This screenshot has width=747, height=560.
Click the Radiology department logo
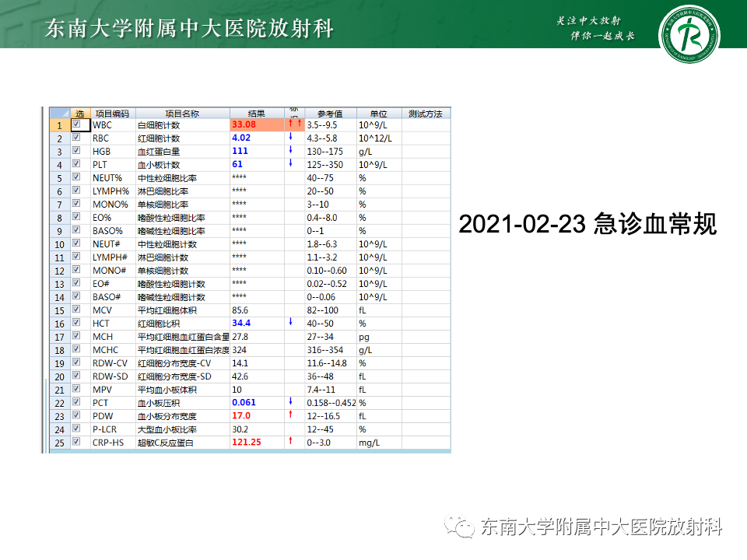tap(689, 34)
